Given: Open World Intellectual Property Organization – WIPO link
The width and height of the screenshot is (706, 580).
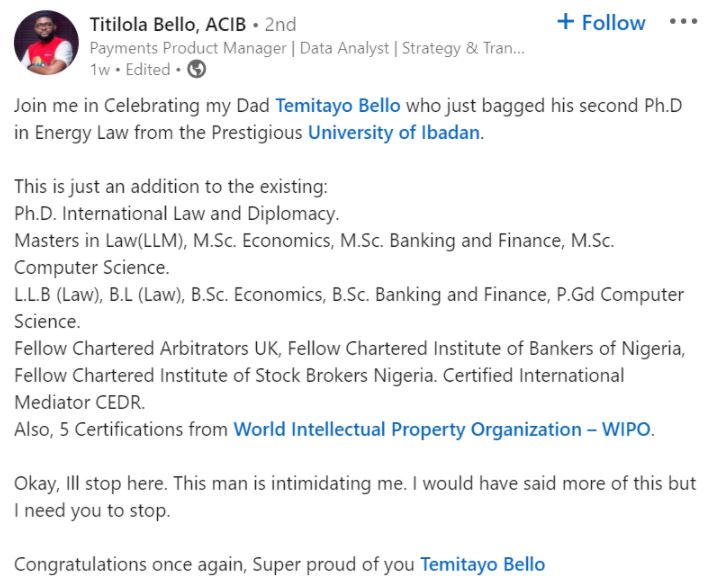Looking at the screenshot, I should pyautogui.click(x=442, y=429).
